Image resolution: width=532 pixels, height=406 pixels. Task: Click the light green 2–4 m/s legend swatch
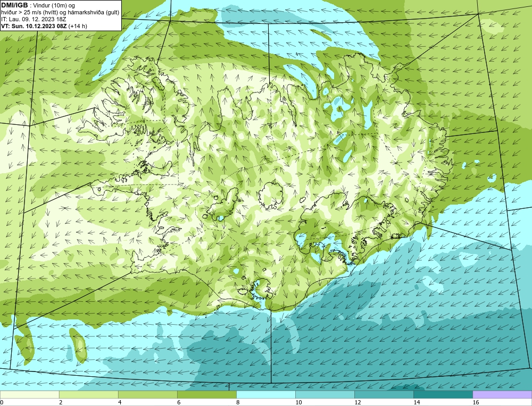tap(88, 394)
